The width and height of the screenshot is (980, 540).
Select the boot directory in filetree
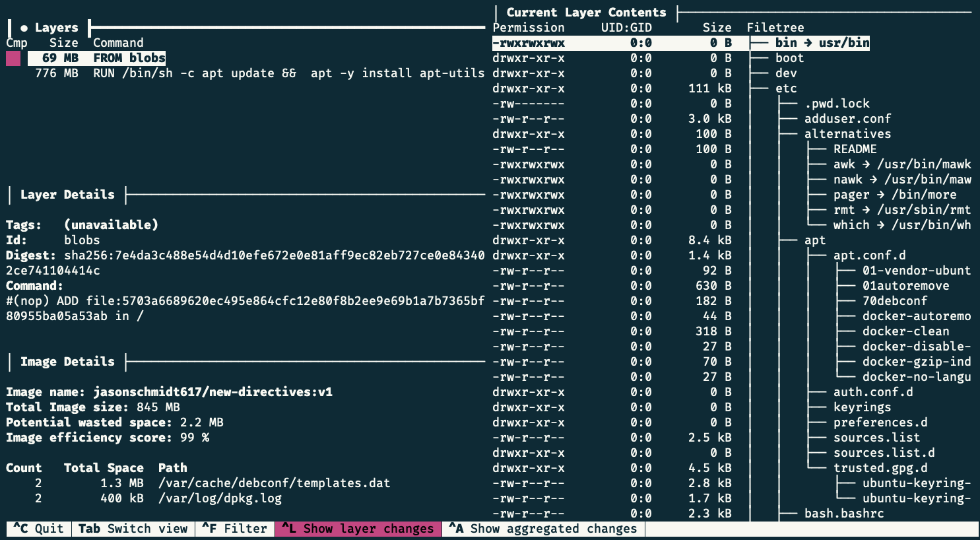click(x=789, y=58)
